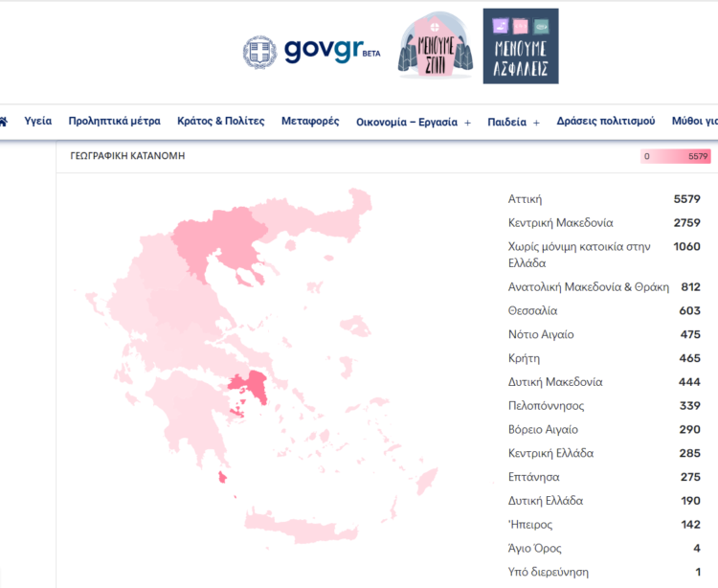
Task: Click the value 812 in the list
Action: point(690,286)
